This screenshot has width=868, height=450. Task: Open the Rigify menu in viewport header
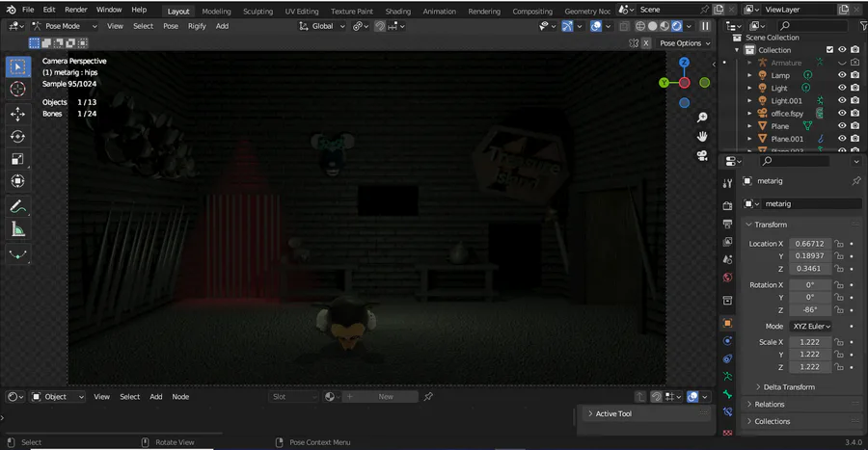pyautogui.click(x=197, y=26)
